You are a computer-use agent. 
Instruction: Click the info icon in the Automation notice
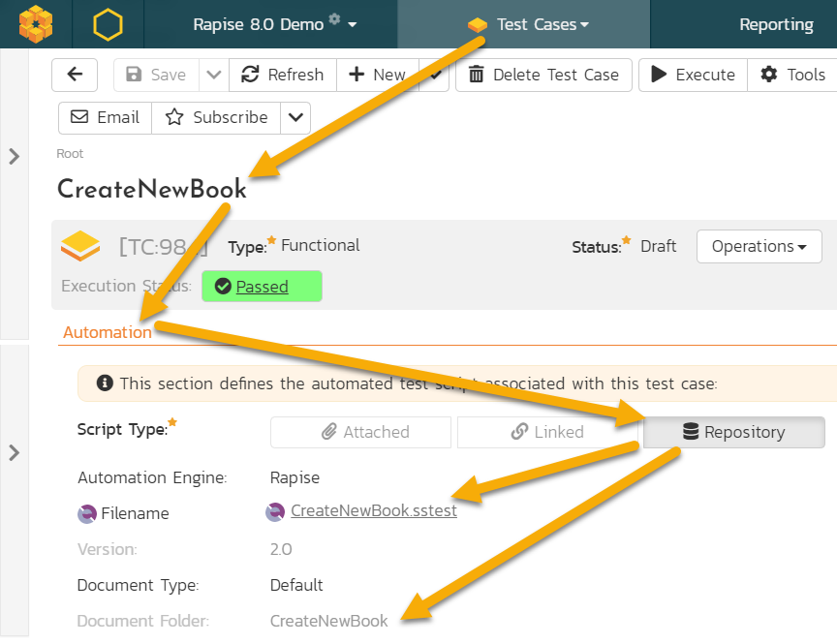[105, 383]
